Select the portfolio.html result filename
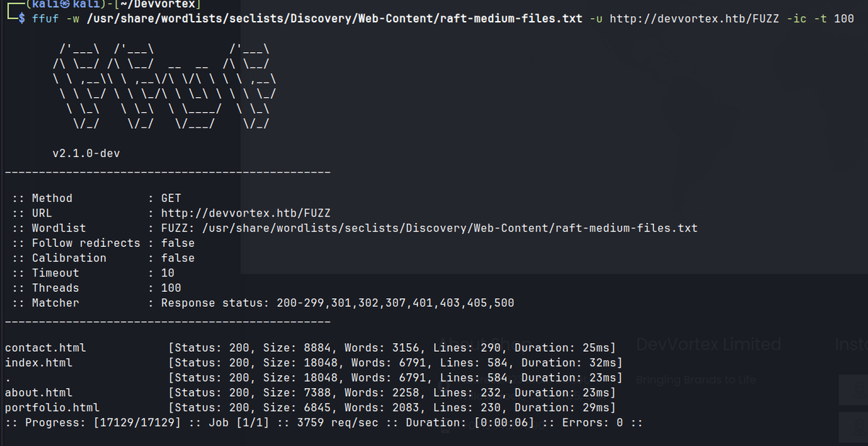The width and height of the screenshot is (868, 446). [x=52, y=408]
